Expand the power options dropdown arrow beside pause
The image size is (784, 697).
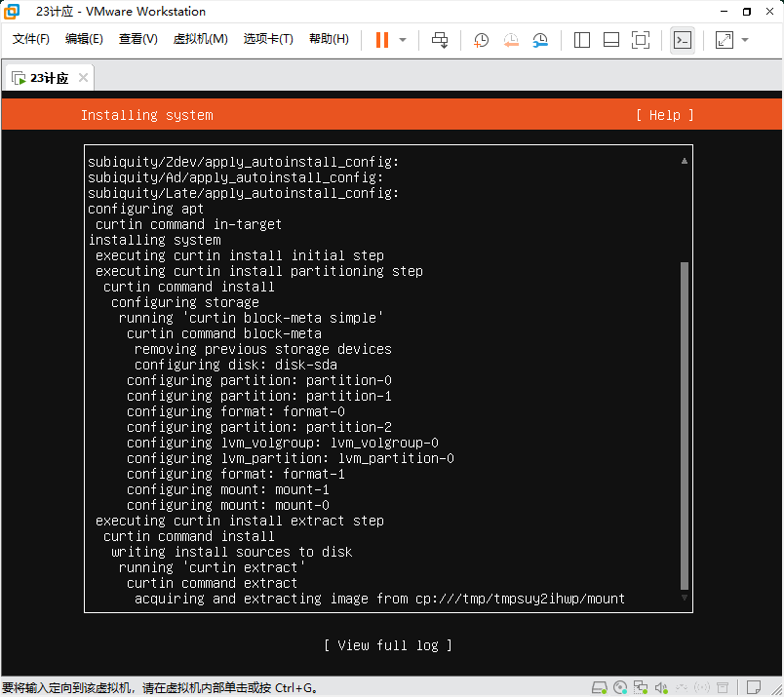pyautogui.click(x=403, y=40)
